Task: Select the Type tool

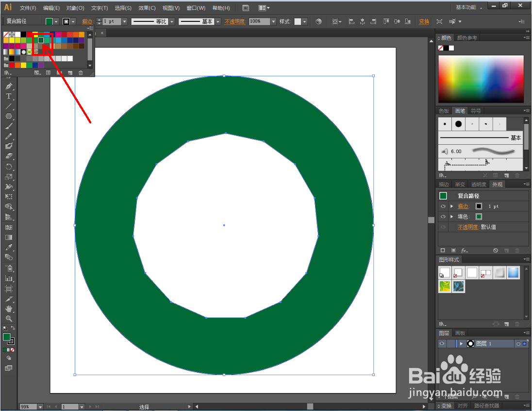Action: point(9,96)
